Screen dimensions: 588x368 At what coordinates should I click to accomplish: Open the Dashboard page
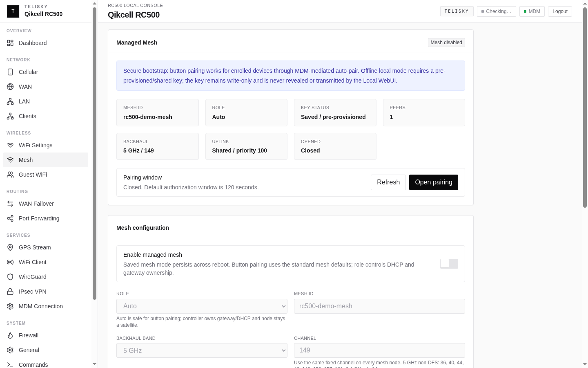pos(46,43)
